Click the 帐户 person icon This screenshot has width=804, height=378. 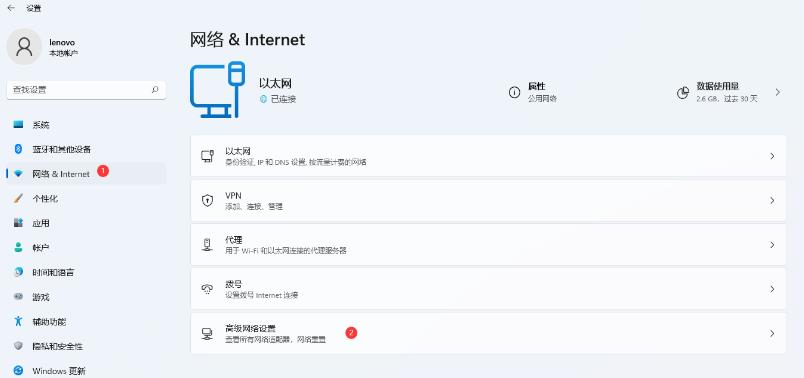(18, 248)
